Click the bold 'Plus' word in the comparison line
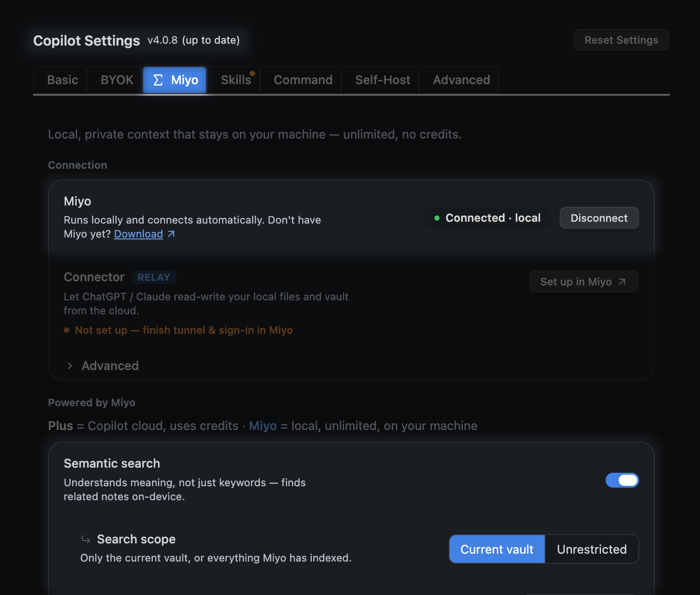This screenshot has height=595, width=700. click(x=60, y=426)
